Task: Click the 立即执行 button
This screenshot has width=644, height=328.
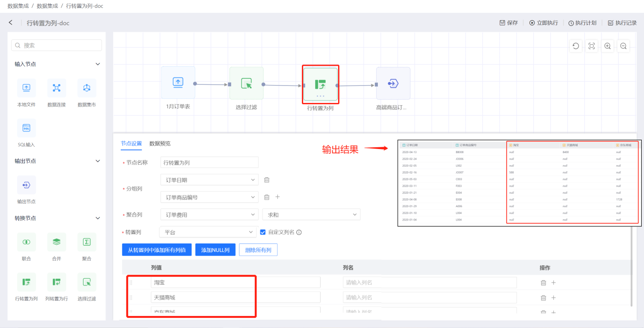Action: click(543, 23)
